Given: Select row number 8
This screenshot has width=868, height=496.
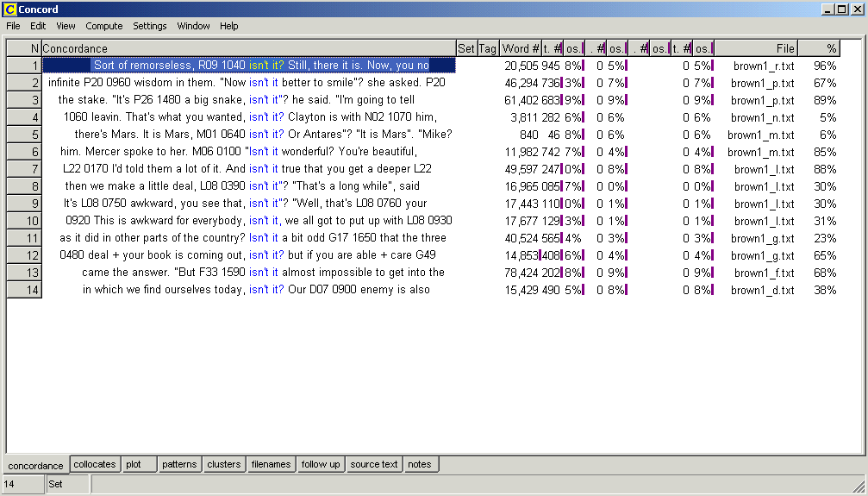Looking at the screenshot, I should coord(24,185).
